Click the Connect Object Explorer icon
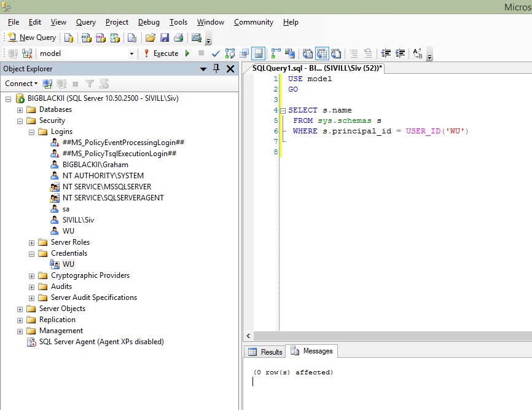The image size is (532, 410). point(49,84)
